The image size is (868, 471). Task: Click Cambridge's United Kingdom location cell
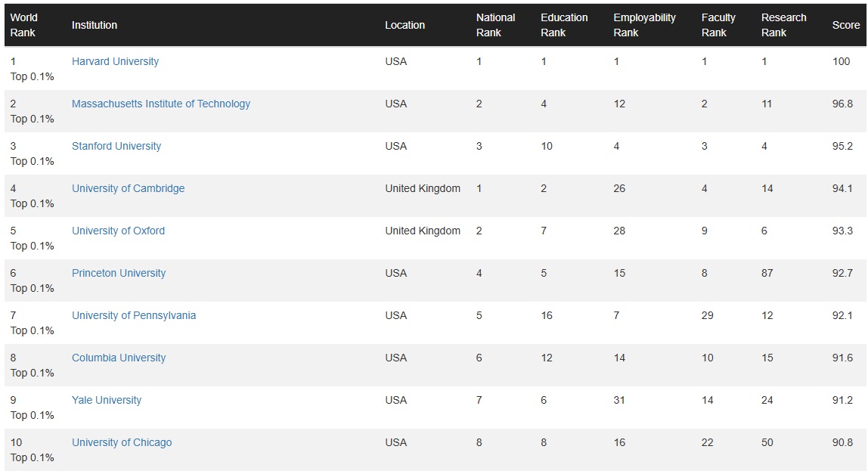pos(423,188)
